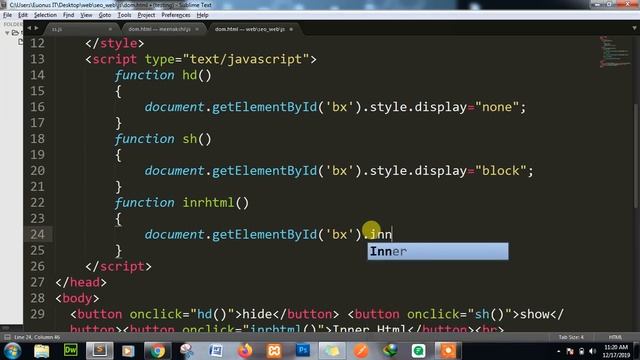640x360 pixels.
Task: Change the HTML syntax in status bar
Action: (x=615, y=337)
